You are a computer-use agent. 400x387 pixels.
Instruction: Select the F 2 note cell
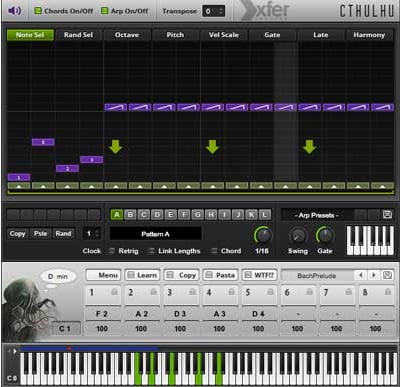[102, 314]
